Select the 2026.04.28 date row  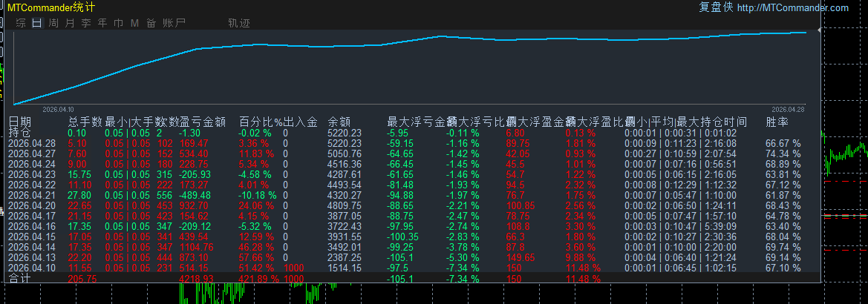[33, 143]
